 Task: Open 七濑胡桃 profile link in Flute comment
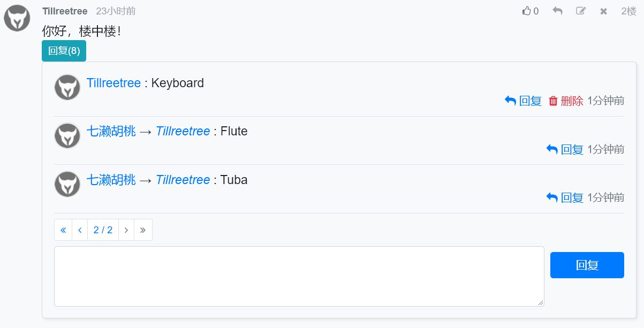click(x=111, y=132)
